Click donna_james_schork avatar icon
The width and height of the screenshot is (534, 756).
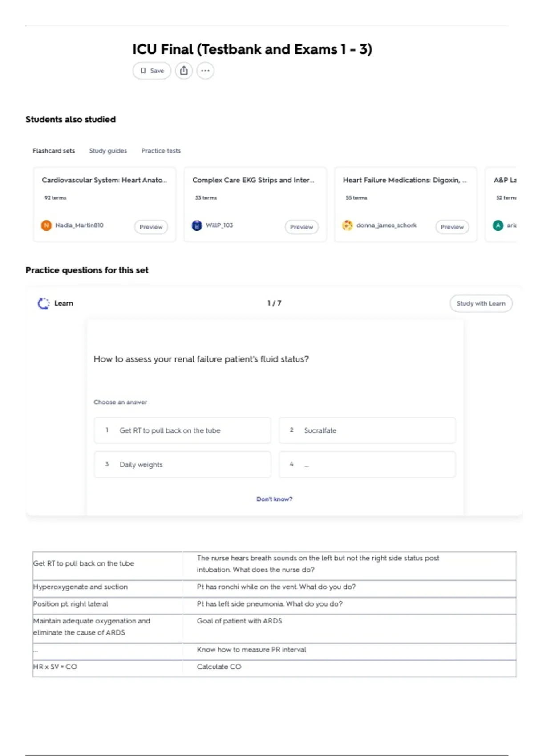[348, 225]
